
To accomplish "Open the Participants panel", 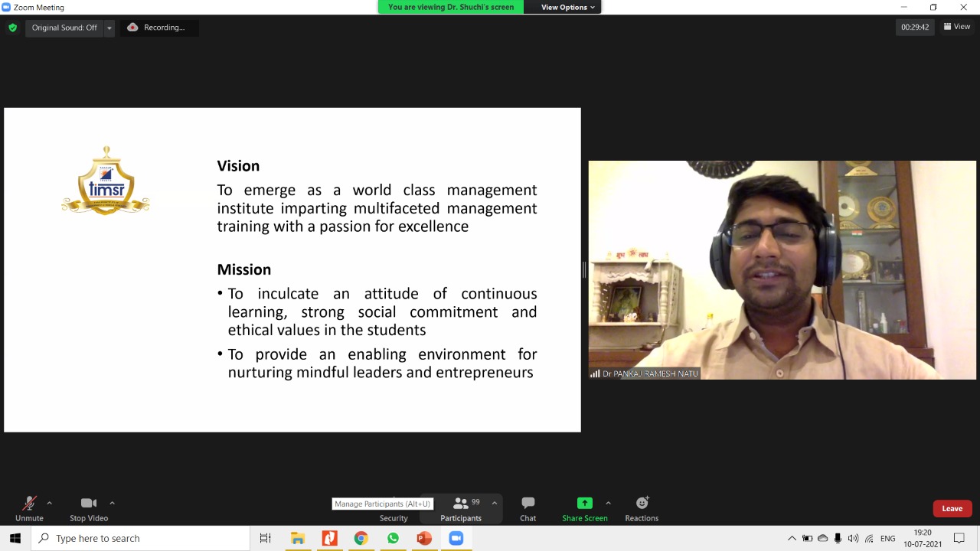I will (461, 509).
